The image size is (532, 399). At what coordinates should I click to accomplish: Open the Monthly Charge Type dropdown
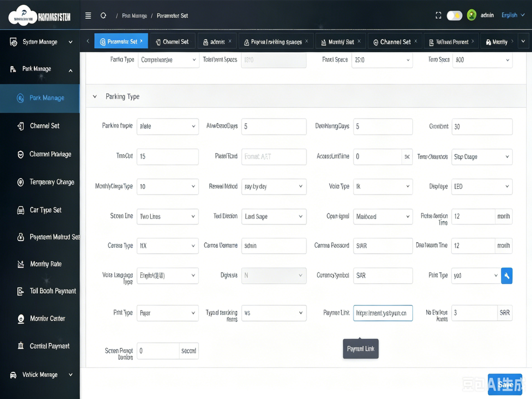(167, 187)
